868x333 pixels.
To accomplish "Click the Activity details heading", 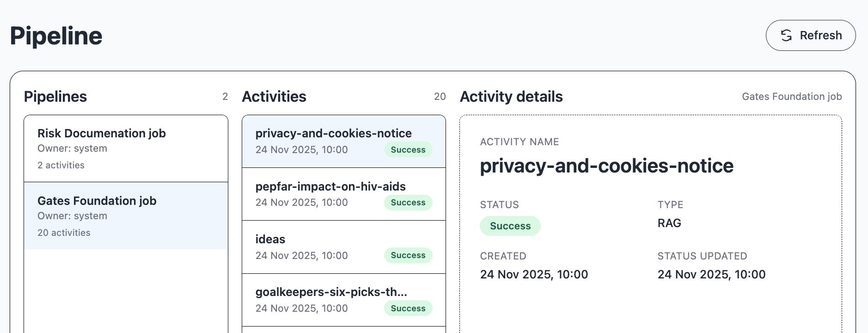I will point(511,97).
